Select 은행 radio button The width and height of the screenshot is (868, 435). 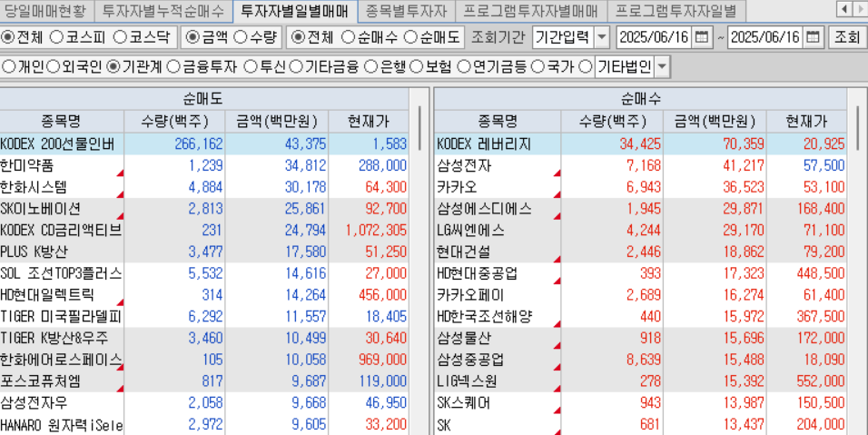click(x=370, y=67)
